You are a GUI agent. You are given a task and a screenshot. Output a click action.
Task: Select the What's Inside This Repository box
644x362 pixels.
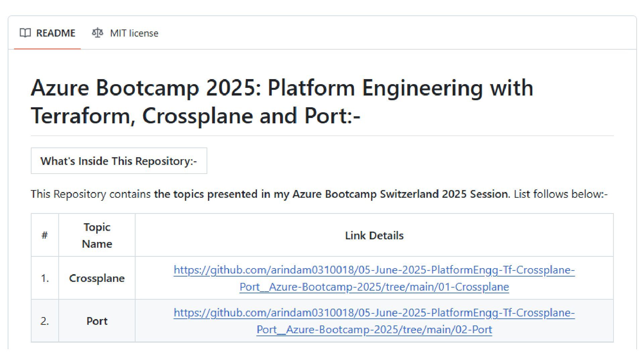[x=119, y=161]
